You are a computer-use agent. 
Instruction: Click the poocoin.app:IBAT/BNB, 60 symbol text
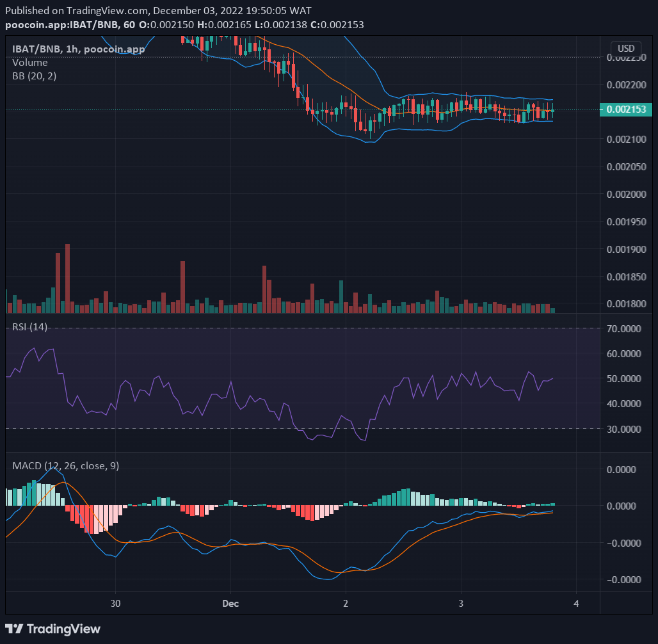(x=70, y=25)
